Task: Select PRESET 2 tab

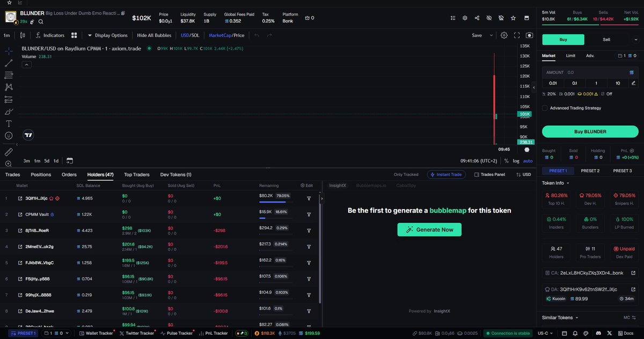Action: tap(590, 171)
